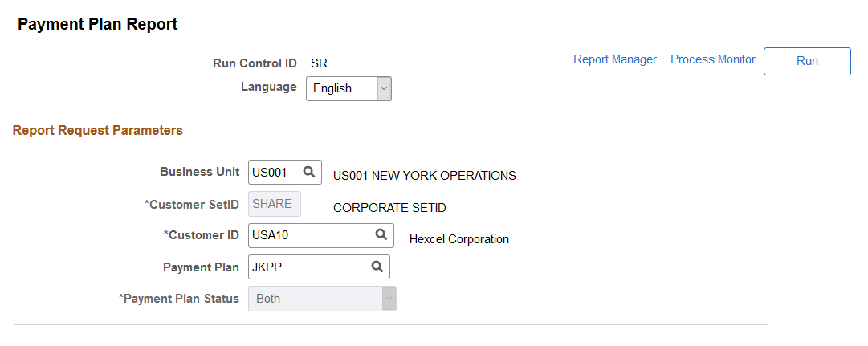Click the Customer ID search icon

coord(381,235)
